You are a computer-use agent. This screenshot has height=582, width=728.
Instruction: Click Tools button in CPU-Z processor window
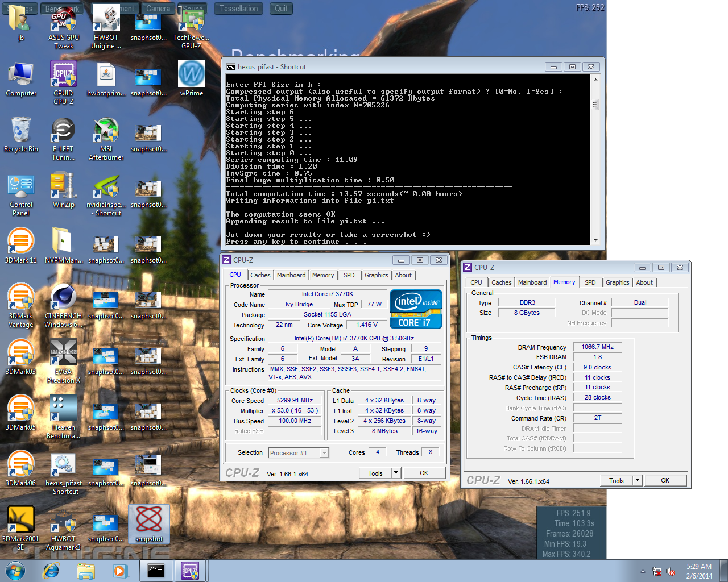click(x=375, y=473)
